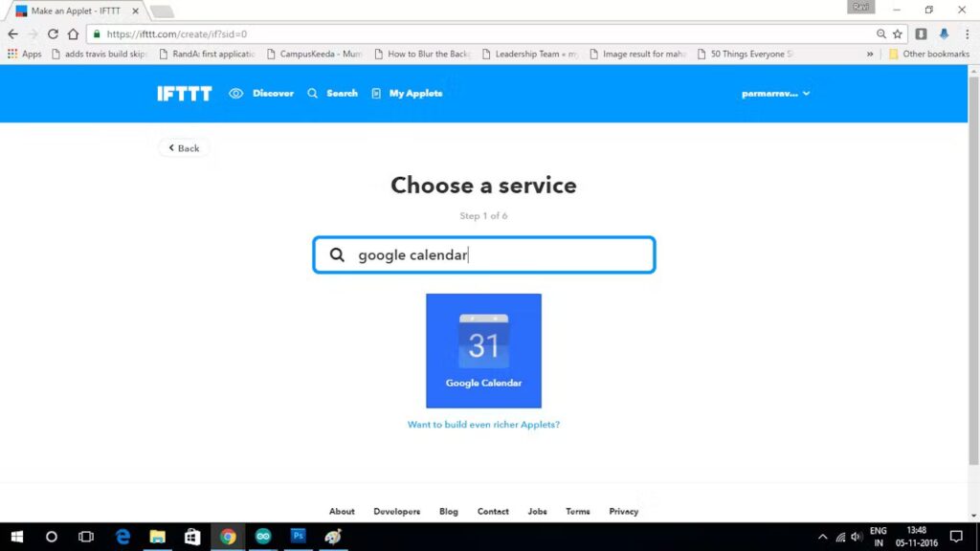
Task: Click the dark square extension icon in toolbar
Action: [922, 33]
